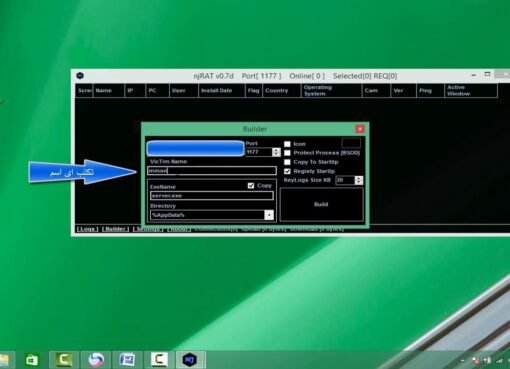Select the njRAT hexagon icon on the taskbar

[190, 360]
